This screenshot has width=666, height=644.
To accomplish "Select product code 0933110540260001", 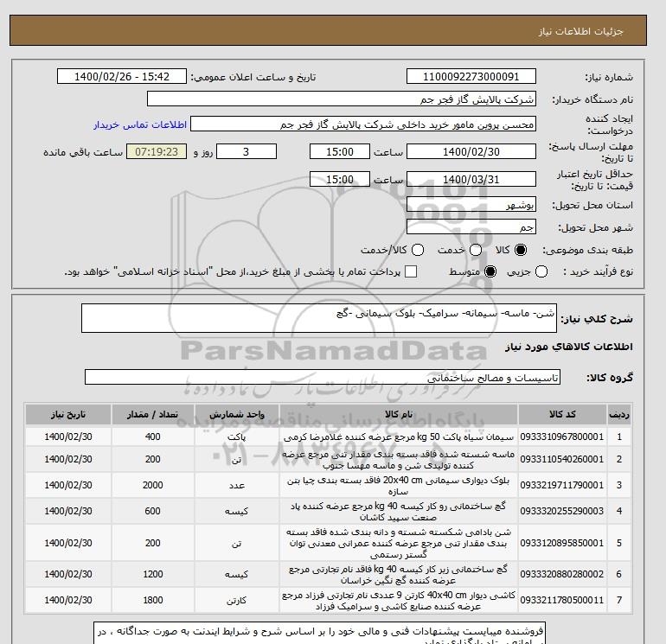I will click(x=562, y=459).
